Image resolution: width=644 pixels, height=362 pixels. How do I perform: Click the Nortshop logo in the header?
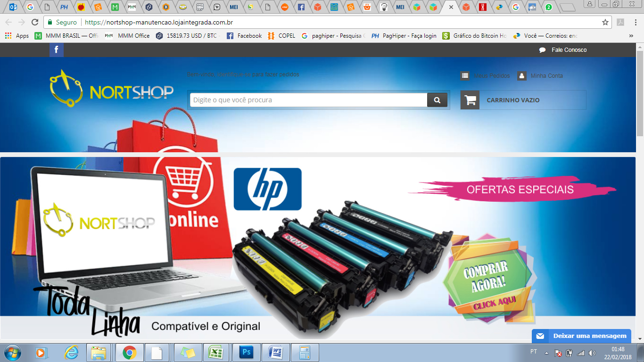[111, 88]
